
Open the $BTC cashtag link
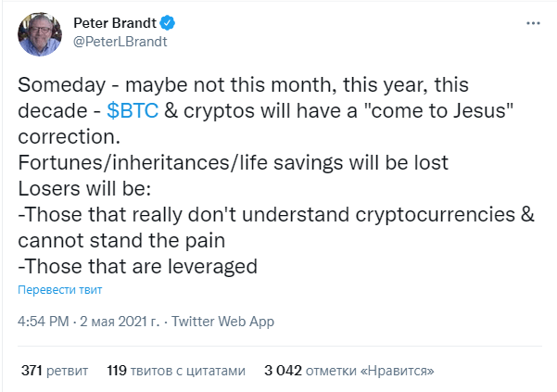(133, 110)
